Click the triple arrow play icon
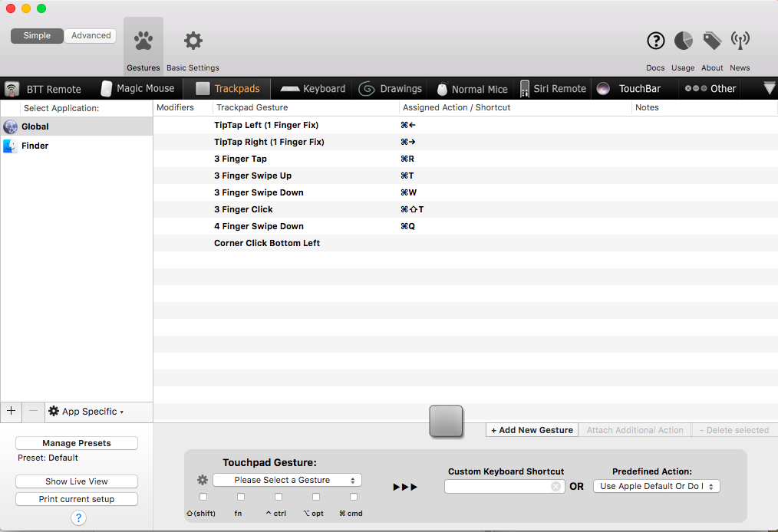778x532 pixels. [x=405, y=487]
